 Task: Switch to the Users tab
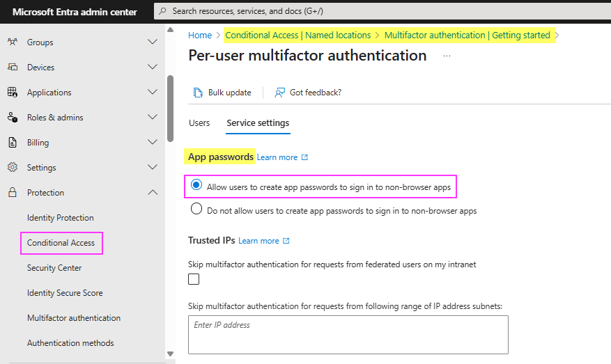point(199,123)
